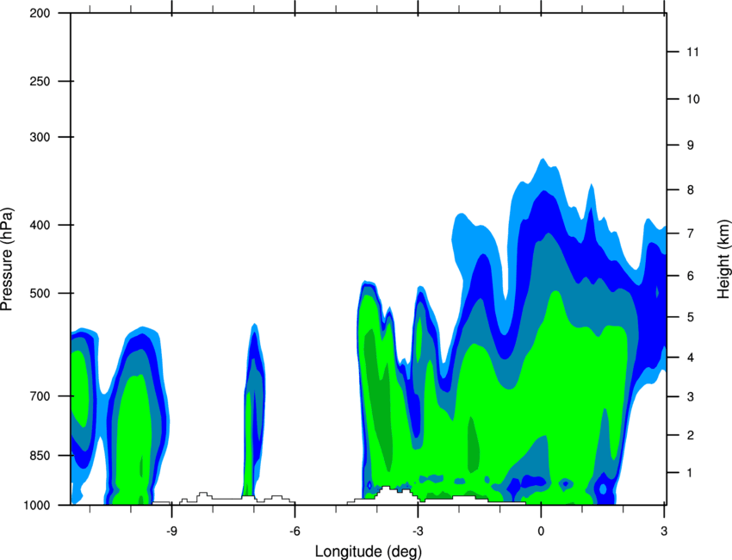
Task: Select the 11 km height label
Action: [x=693, y=52]
